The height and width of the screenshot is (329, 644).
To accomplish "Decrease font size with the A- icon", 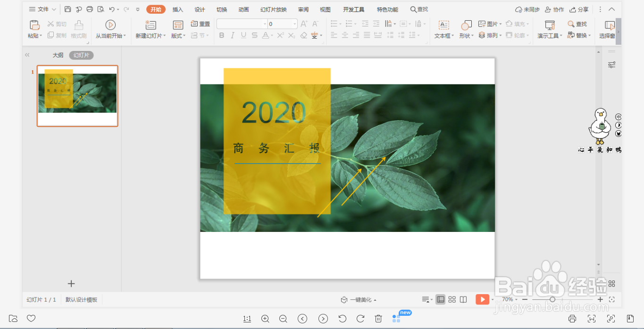I will pos(316,24).
